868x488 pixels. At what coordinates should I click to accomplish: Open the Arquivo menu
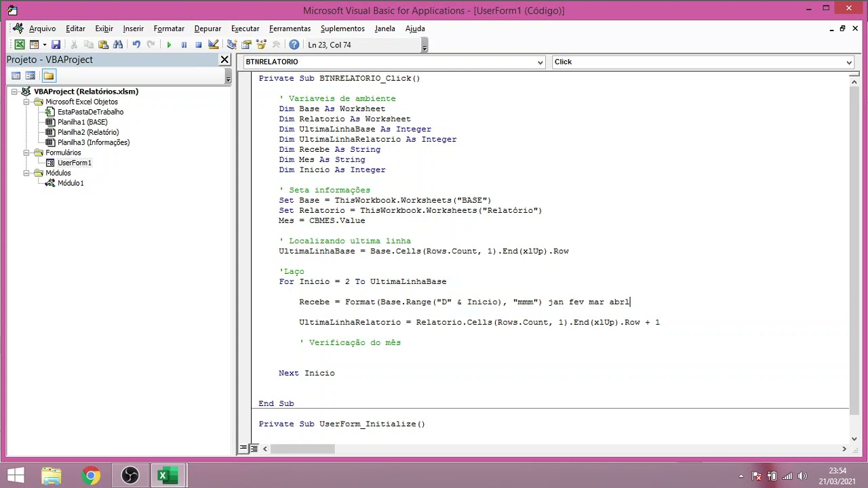click(x=42, y=28)
